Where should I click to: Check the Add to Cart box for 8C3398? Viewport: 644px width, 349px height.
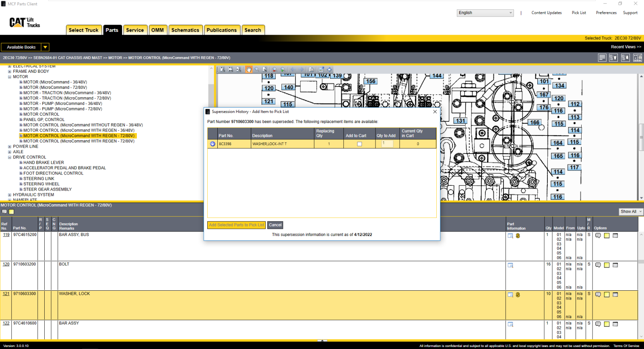tap(359, 144)
